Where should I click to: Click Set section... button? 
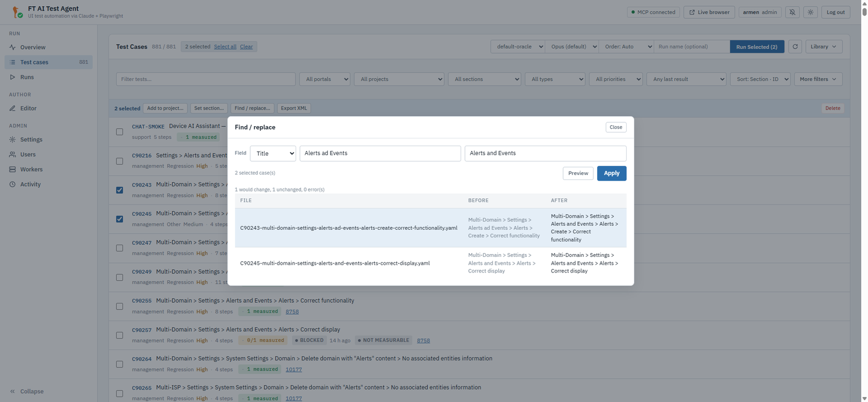click(x=209, y=109)
